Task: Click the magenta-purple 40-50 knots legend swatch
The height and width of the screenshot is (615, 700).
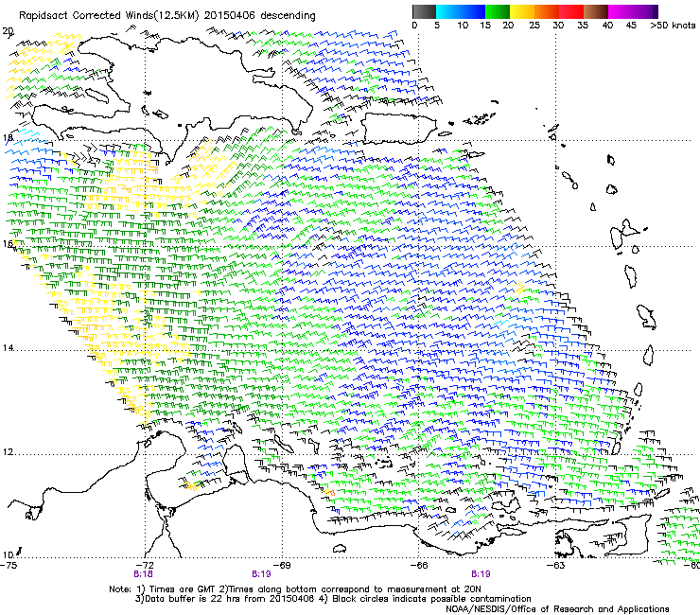Action: click(633, 11)
